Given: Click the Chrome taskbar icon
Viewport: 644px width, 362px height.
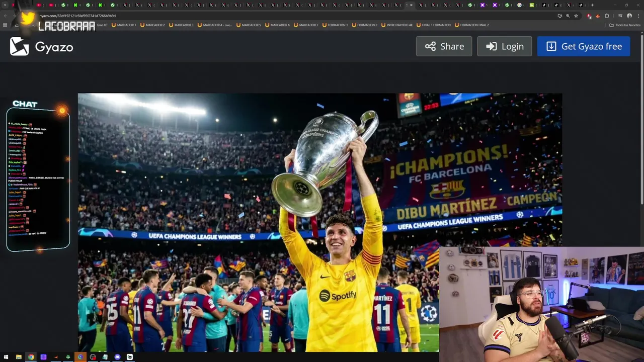Looking at the screenshot, I should (x=31, y=357).
